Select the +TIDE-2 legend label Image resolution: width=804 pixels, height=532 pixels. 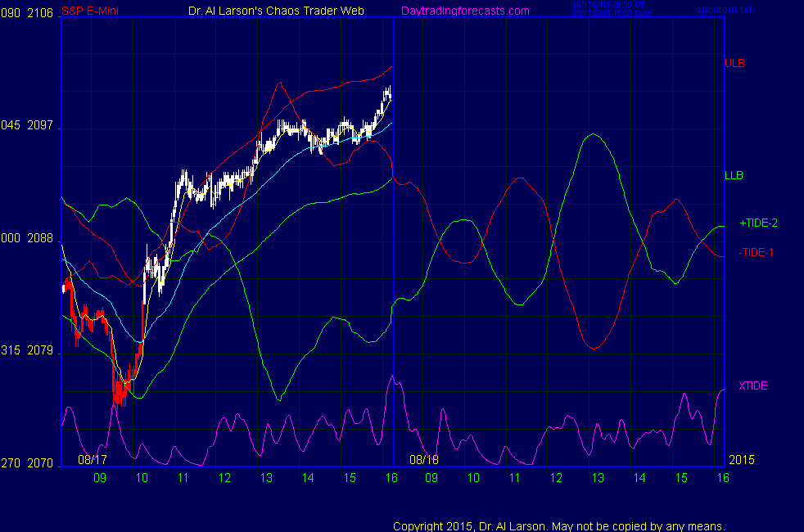tap(758, 223)
